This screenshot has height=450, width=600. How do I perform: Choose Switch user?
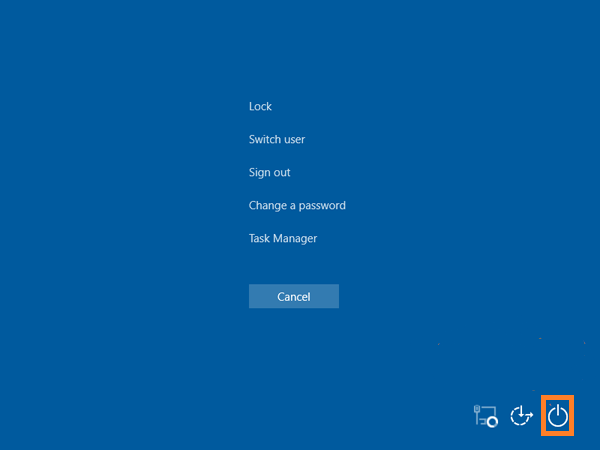(277, 139)
